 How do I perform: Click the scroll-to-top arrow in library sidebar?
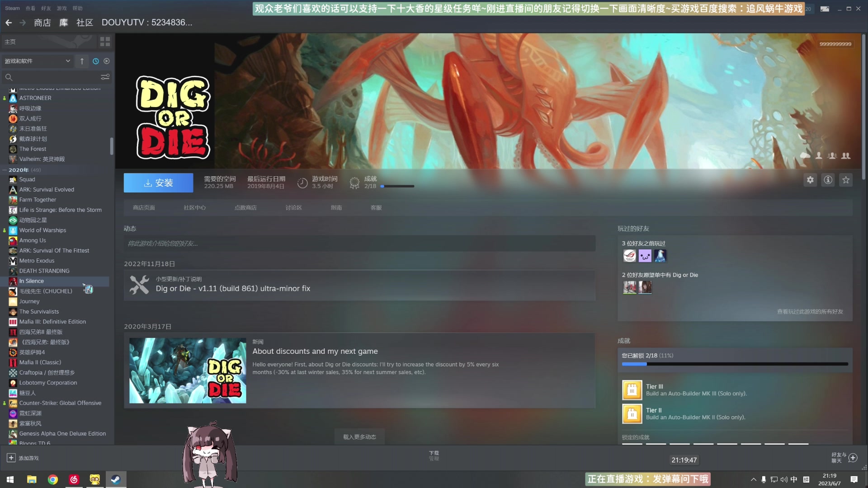pos(82,61)
